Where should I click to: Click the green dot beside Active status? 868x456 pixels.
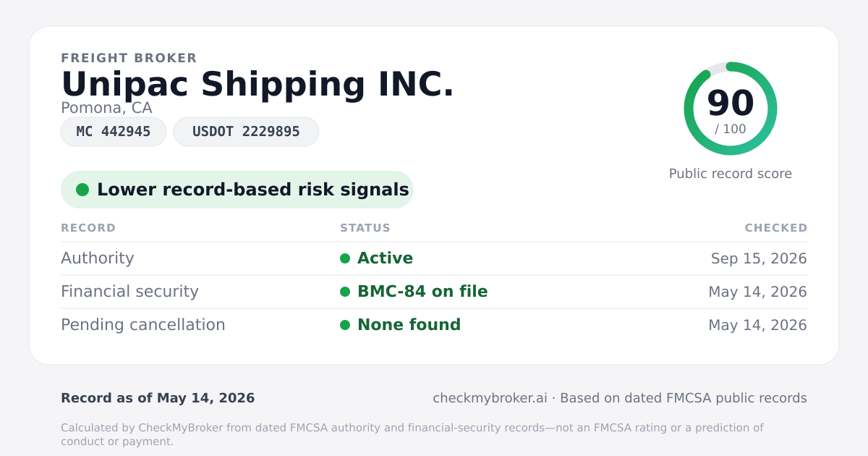(345, 258)
